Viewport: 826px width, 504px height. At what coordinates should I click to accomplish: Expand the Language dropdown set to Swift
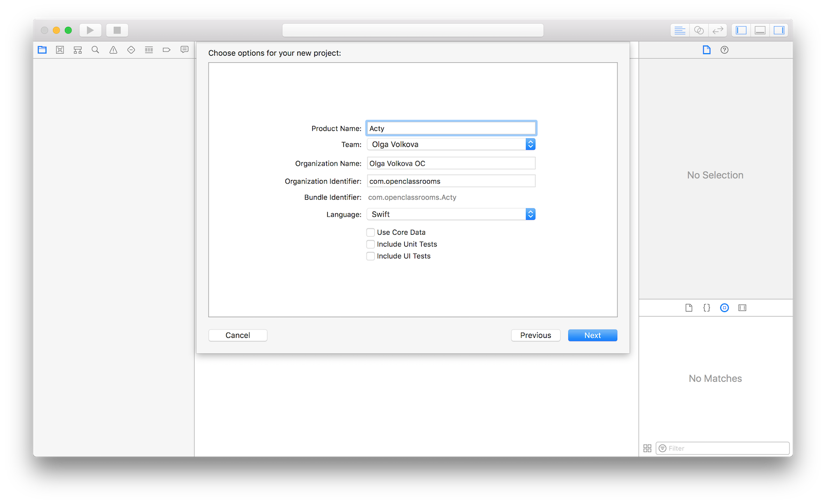click(451, 214)
